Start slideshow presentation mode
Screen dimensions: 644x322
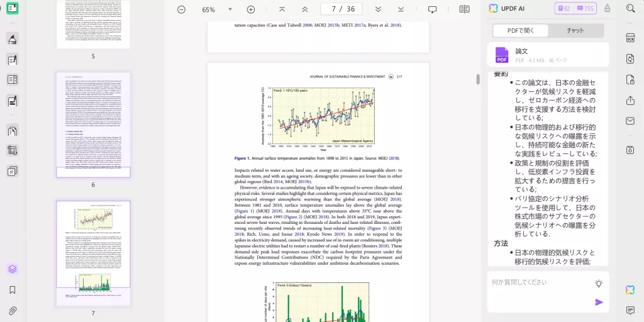pyautogui.click(x=433, y=9)
